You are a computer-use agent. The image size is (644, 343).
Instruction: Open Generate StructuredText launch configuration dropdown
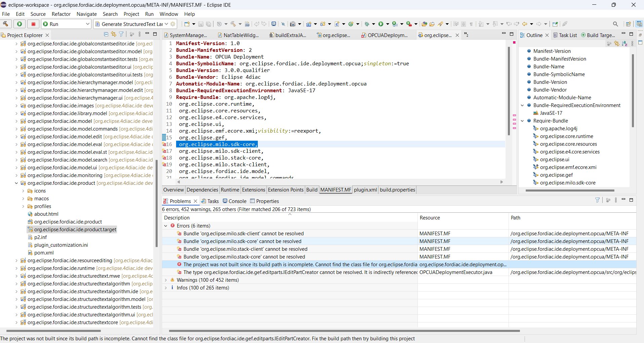[x=166, y=24]
